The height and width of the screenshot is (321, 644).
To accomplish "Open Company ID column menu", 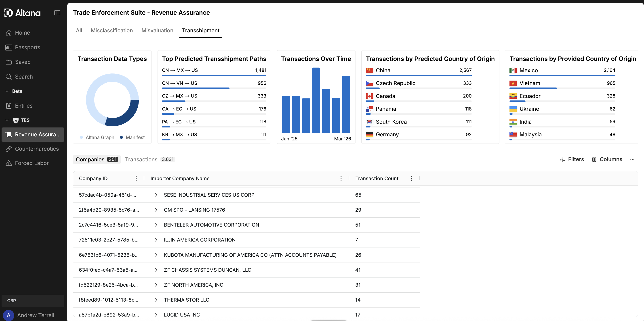I will click(136, 178).
